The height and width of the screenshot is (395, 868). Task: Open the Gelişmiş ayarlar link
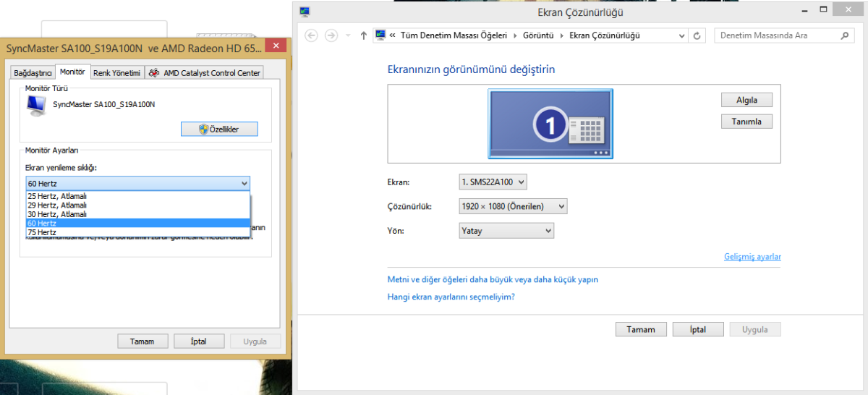752,257
